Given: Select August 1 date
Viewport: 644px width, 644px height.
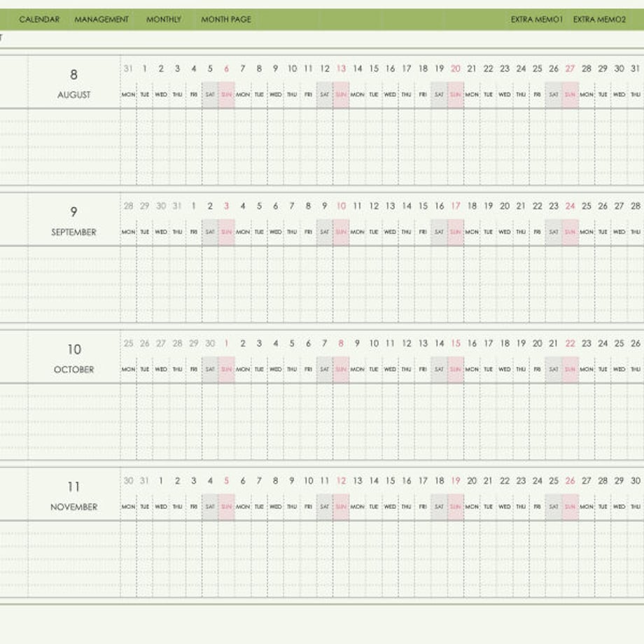Looking at the screenshot, I should 145,69.
